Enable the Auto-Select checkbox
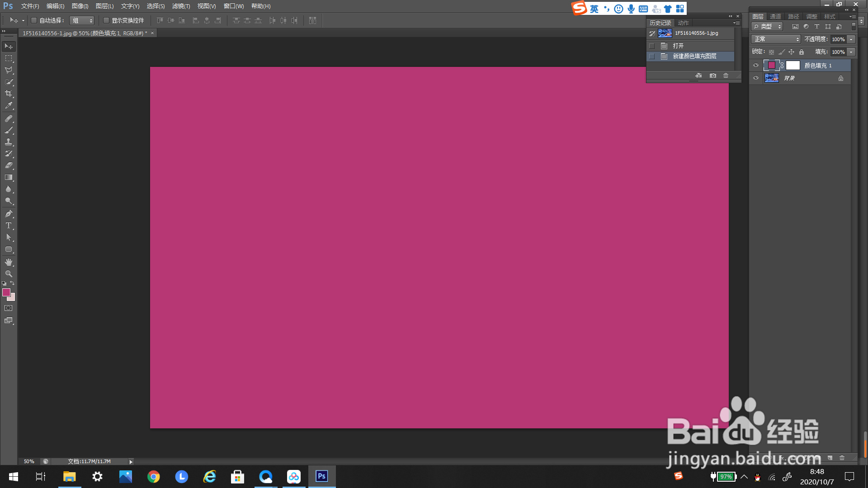Image resolution: width=868 pixels, height=488 pixels. click(34, 20)
